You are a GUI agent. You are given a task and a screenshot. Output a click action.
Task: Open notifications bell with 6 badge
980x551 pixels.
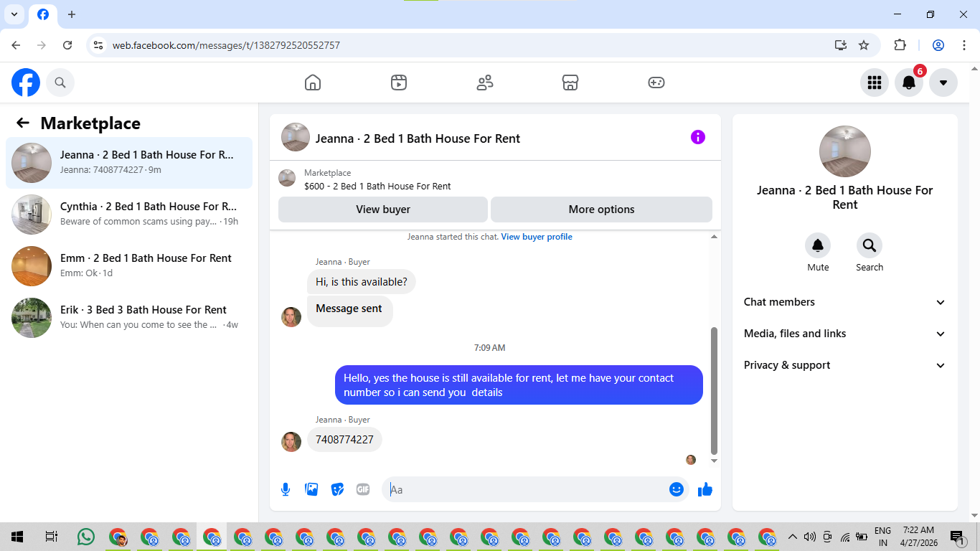(x=909, y=83)
